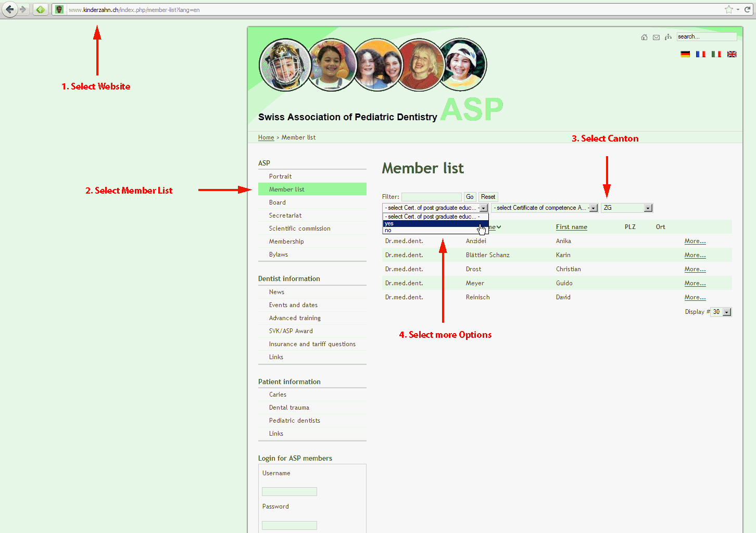The image size is (756, 533).
Task: Click the envelope contact icon
Action: (656, 37)
